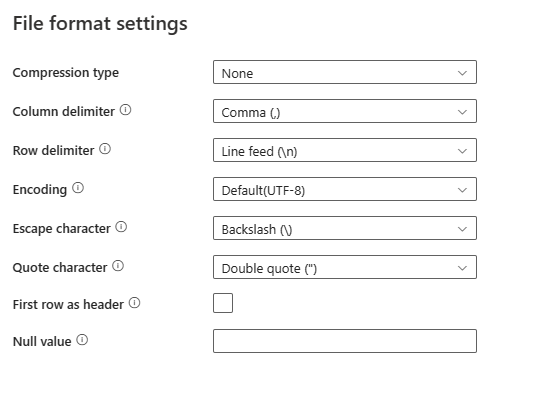Click info icon next to Row delimiter

point(105,149)
